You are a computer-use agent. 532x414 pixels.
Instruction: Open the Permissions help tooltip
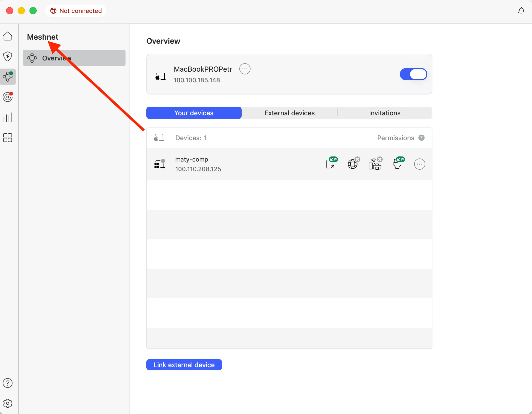(x=421, y=138)
